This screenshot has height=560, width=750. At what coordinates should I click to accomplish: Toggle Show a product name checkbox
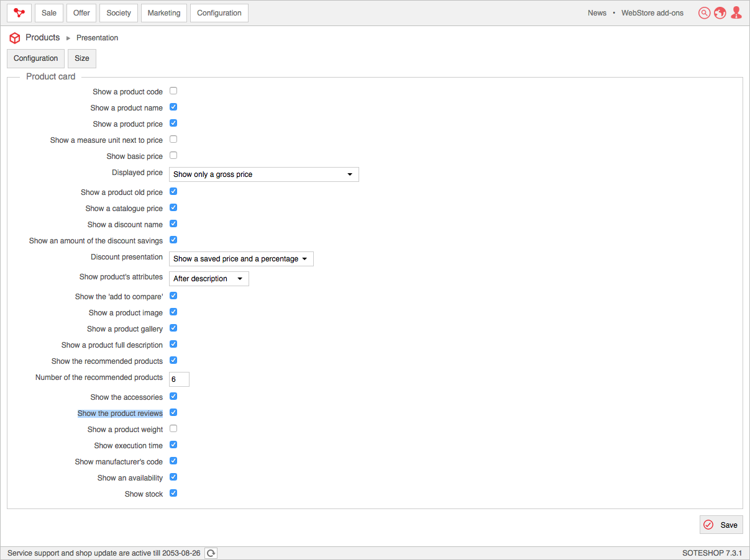(x=173, y=107)
